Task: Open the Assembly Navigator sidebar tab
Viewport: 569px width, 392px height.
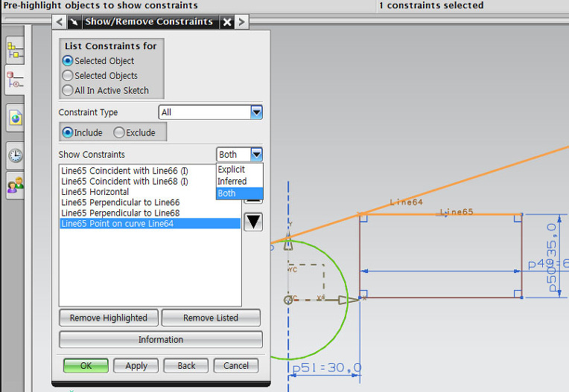Action: tap(15, 50)
